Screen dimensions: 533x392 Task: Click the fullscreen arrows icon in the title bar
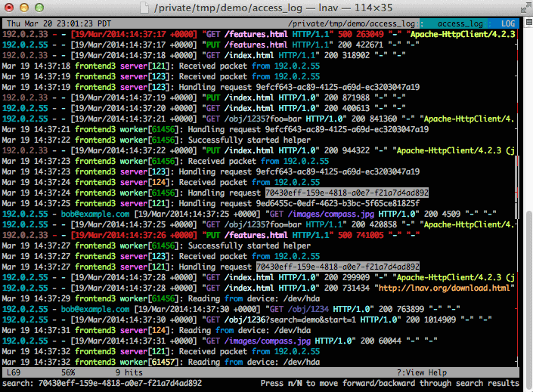(526, 8)
